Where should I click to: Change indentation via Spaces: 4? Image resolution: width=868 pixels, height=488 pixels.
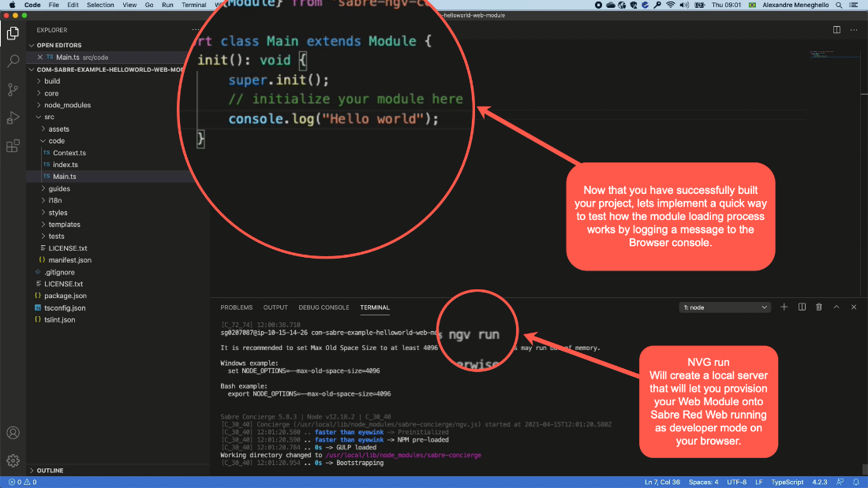[x=704, y=482]
